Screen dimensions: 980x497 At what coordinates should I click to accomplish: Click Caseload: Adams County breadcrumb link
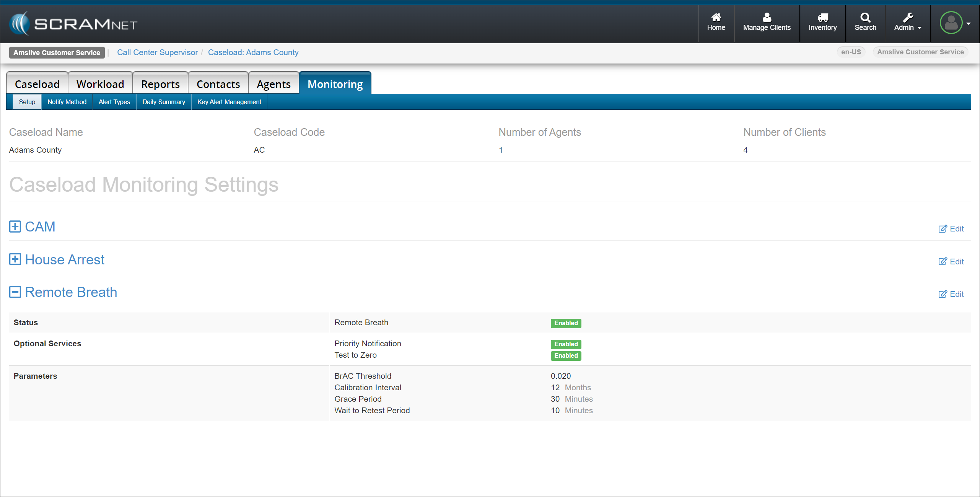click(253, 52)
